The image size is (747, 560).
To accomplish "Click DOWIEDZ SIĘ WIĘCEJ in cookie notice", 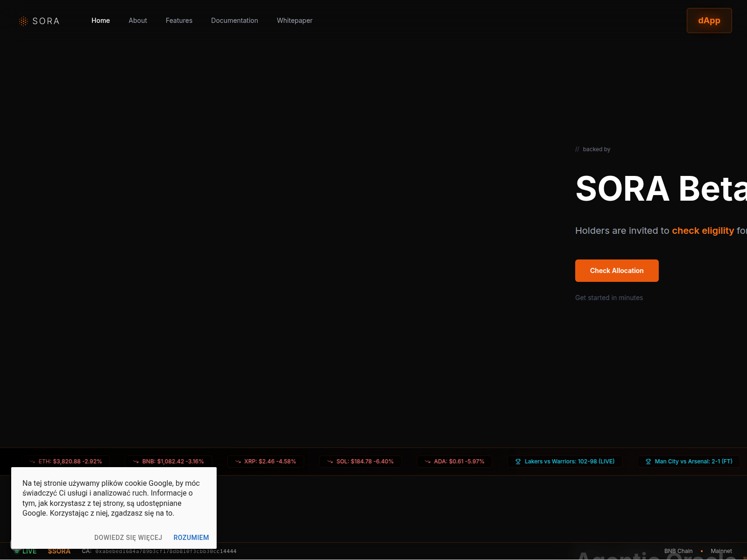I will click(x=128, y=538).
